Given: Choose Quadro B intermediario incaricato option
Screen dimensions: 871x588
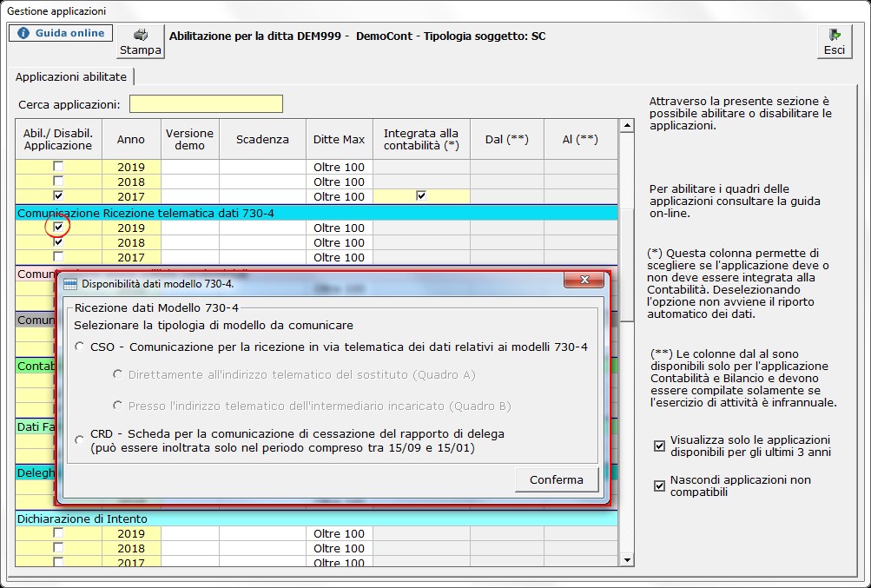Looking at the screenshot, I should (118, 406).
